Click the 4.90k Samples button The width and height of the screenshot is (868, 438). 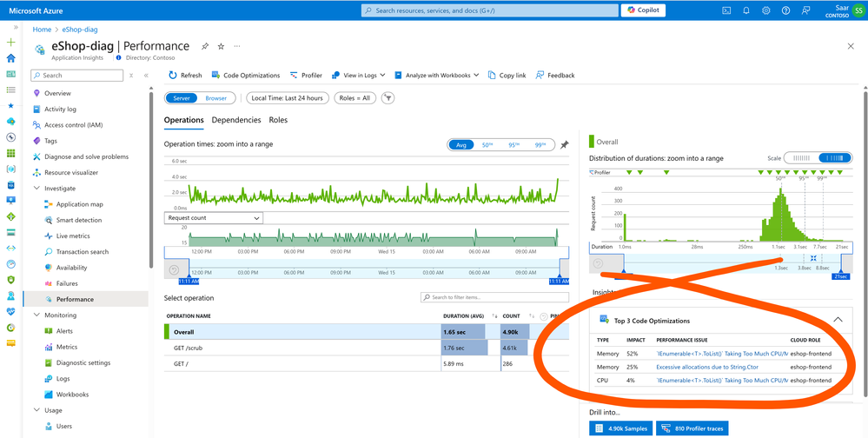620,428
